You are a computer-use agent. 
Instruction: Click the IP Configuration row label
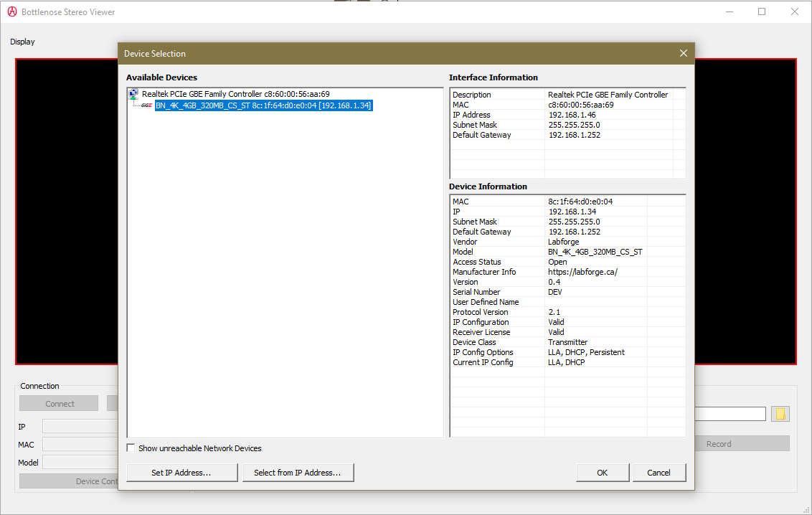[x=481, y=322]
